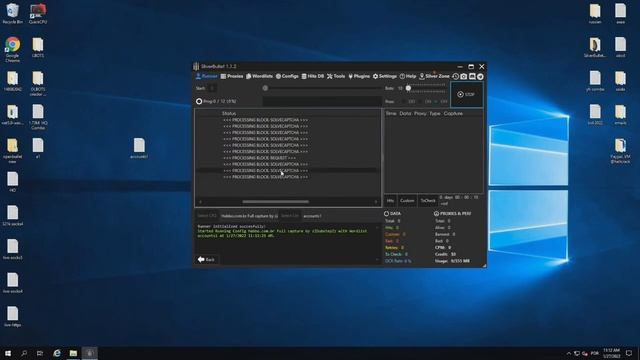The width and height of the screenshot is (640, 360).
Task: Select the live socks5 file icon
Action: (x=13, y=249)
